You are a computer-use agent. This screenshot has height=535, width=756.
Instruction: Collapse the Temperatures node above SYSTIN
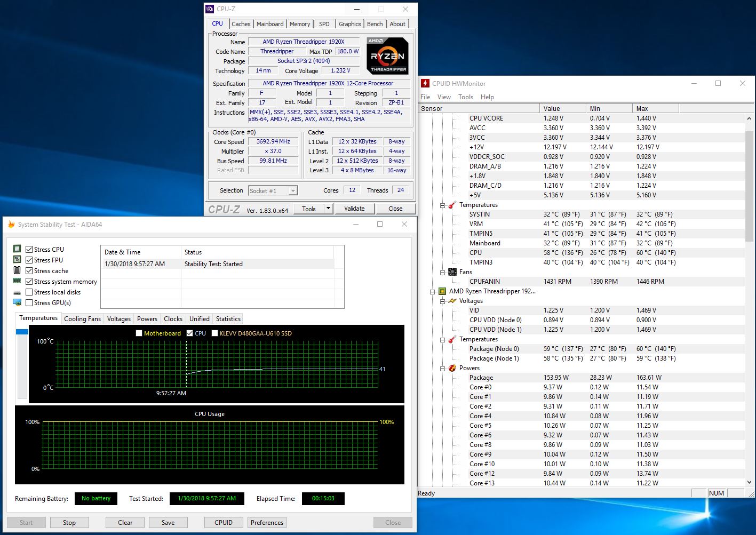pyautogui.click(x=442, y=205)
